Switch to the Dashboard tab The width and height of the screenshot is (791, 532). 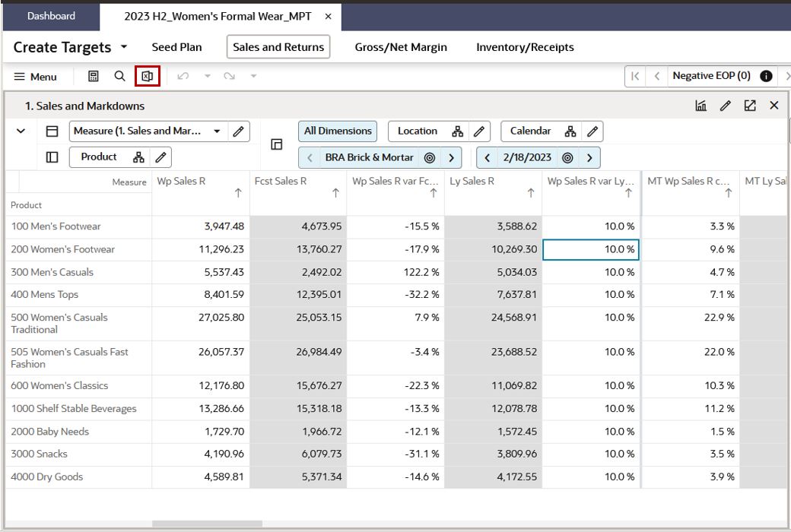(50, 15)
